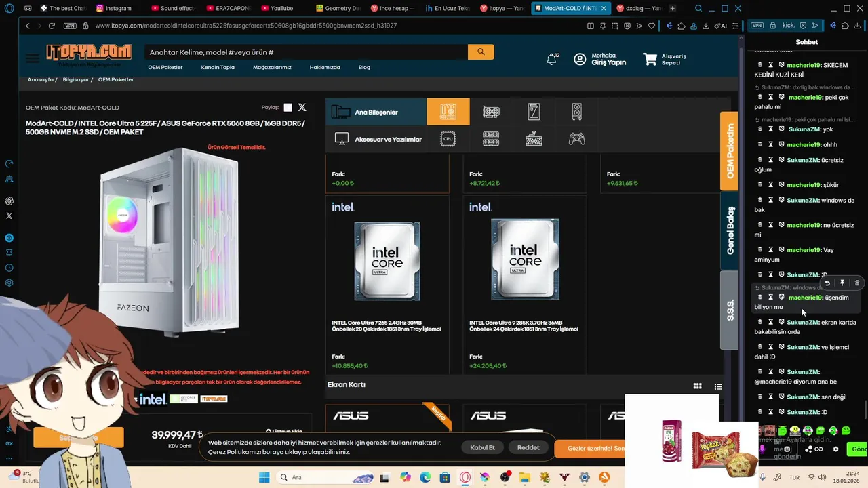Choose the PC case component icon
868x488 pixels.
(534, 112)
